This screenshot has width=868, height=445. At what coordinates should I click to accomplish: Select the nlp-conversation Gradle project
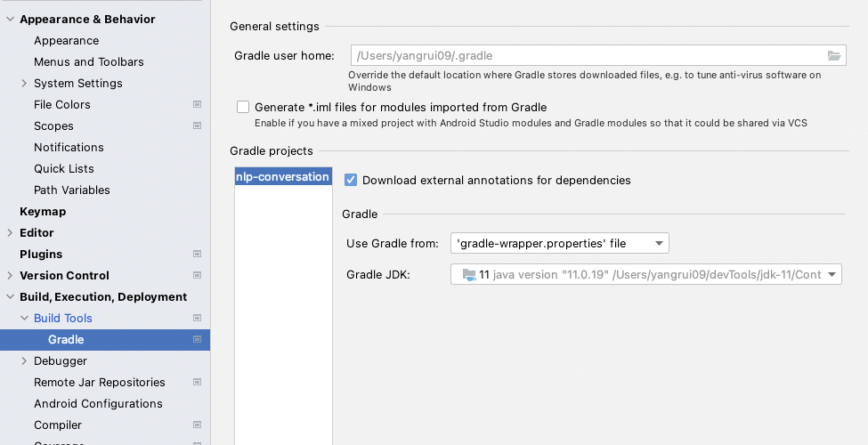(x=282, y=177)
